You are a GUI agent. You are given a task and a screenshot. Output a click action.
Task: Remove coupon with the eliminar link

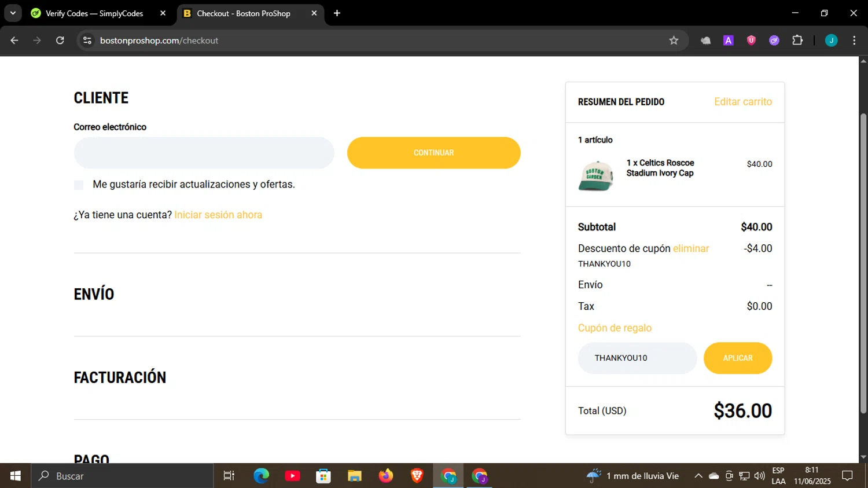[x=691, y=248]
